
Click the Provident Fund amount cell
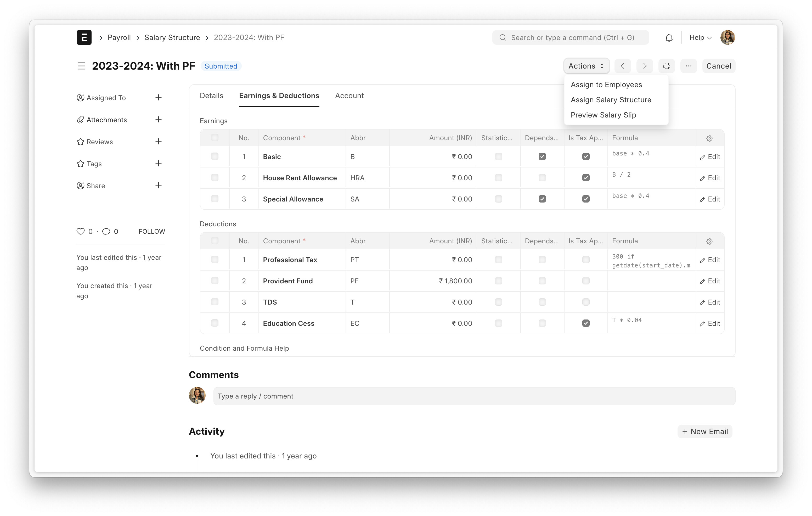tap(433, 281)
